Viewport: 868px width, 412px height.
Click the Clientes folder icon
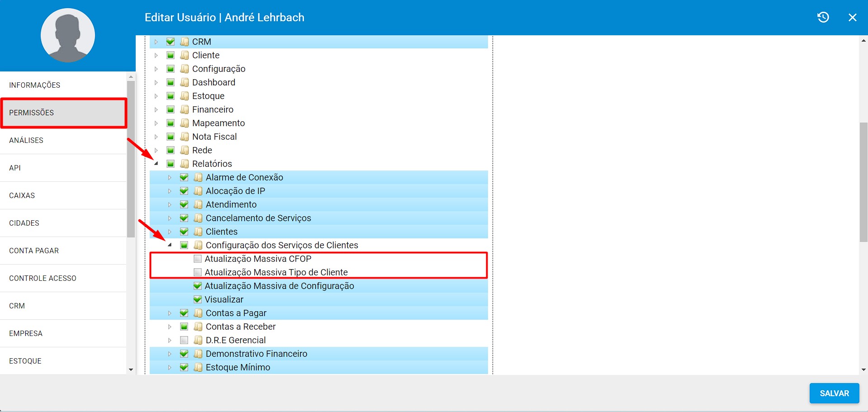point(198,232)
